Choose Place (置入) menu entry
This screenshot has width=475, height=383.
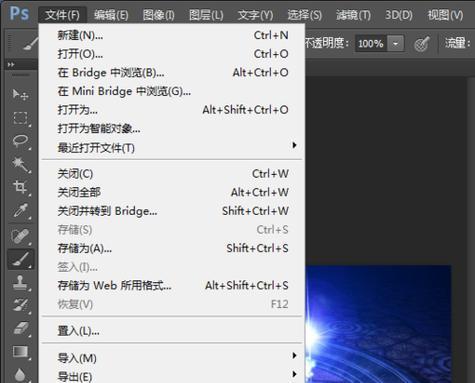pyautogui.click(x=172, y=331)
